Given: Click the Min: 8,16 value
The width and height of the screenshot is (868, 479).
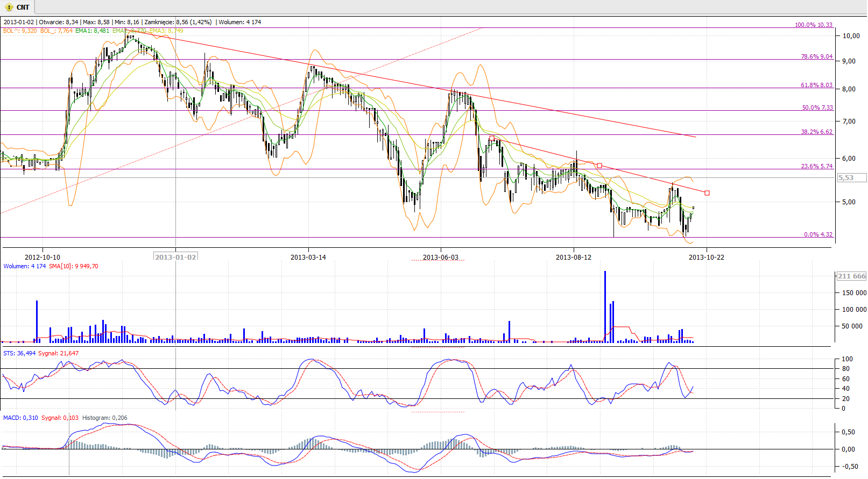Looking at the screenshot, I should pyautogui.click(x=126, y=22).
